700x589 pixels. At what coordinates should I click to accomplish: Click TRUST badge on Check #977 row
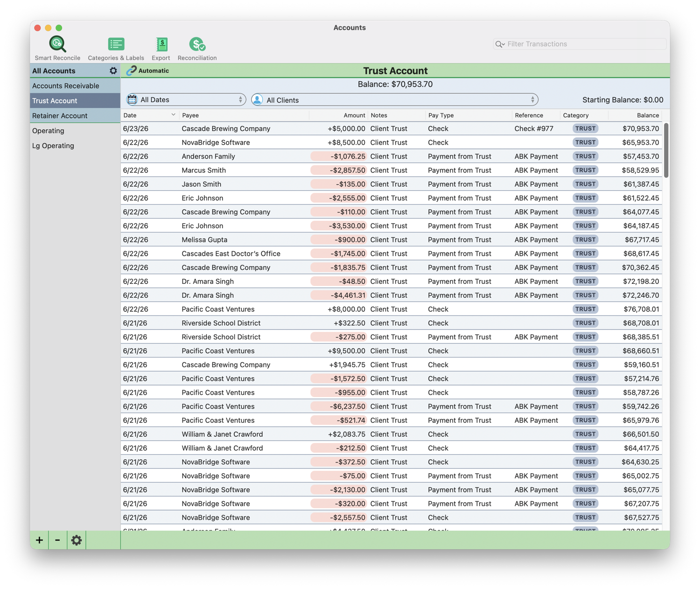pos(585,128)
